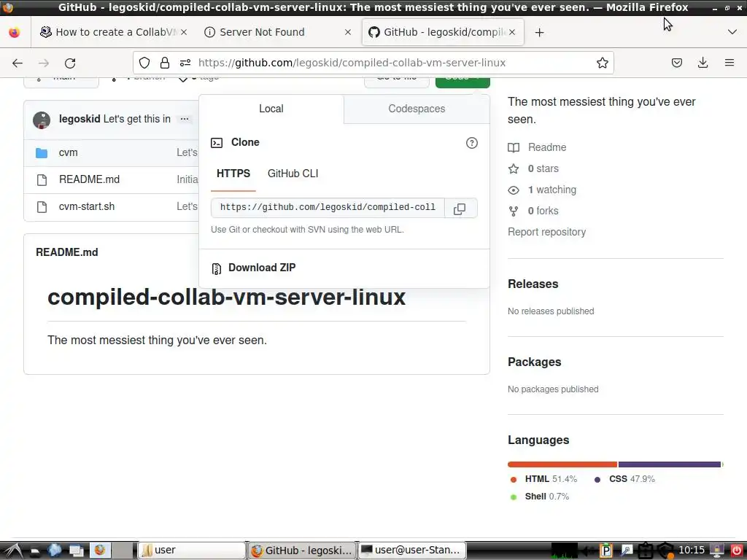Screen dimensions: 747x560
Task: Click the Download ZIP file icon
Action: click(216, 268)
